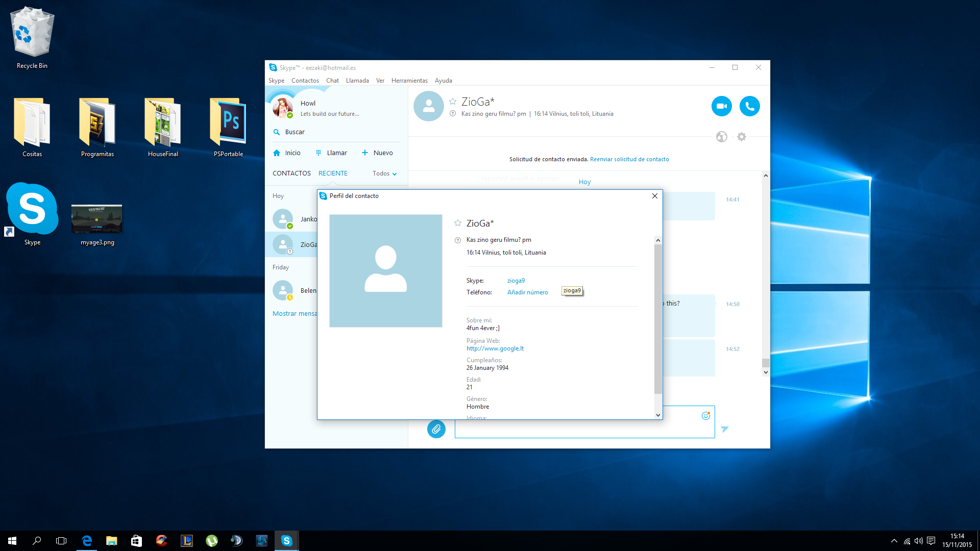Open the conversation settings gear icon
Screen dimensions: 980x551
742,137
